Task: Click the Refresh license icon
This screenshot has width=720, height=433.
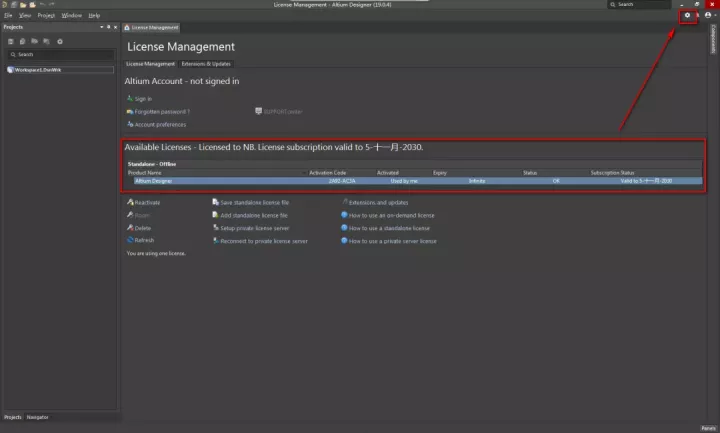Action: pos(130,240)
